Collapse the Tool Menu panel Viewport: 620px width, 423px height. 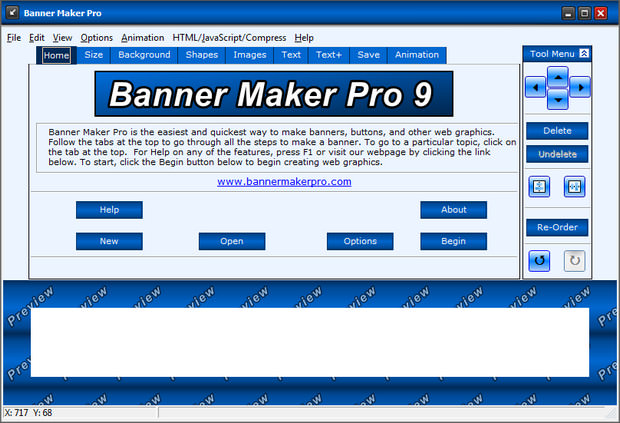[584, 53]
